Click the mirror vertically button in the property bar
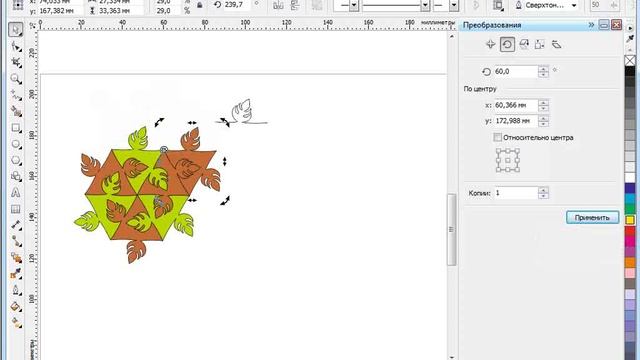640x360 pixels. click(295, 5)
